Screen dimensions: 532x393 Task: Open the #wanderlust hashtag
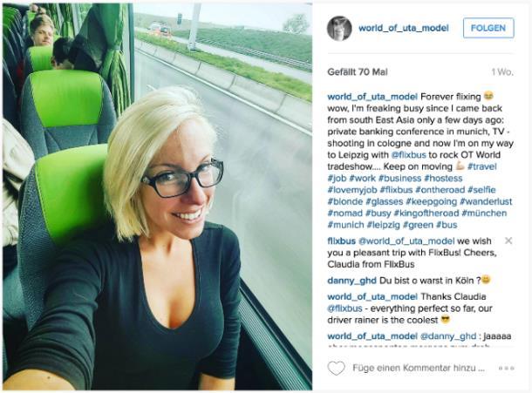(486, 201)
